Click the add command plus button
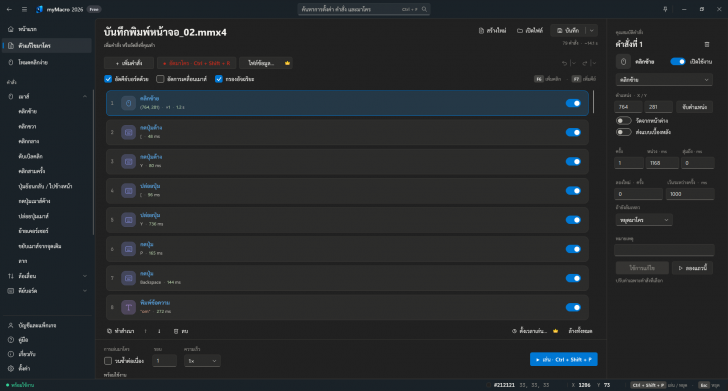 tap(129, 63)
